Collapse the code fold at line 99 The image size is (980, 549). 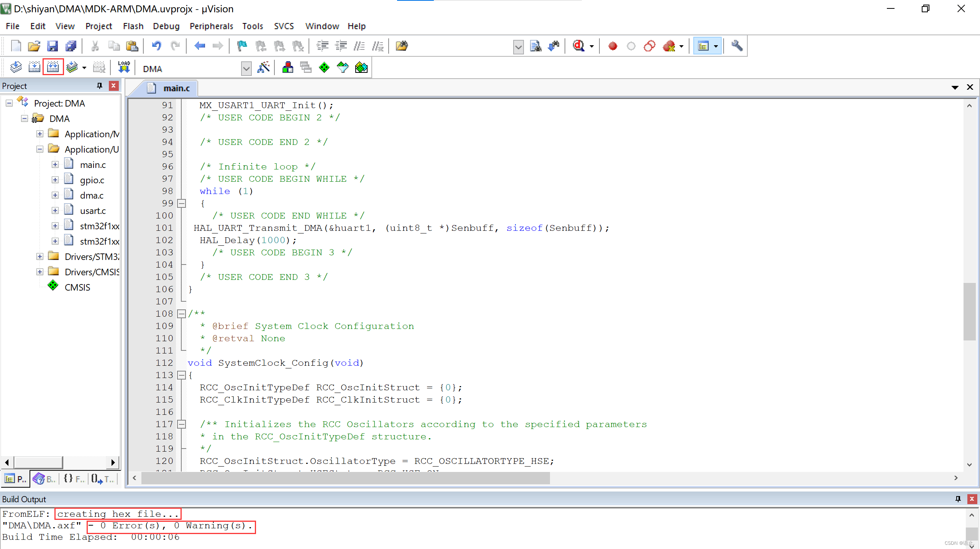[182, 203]
